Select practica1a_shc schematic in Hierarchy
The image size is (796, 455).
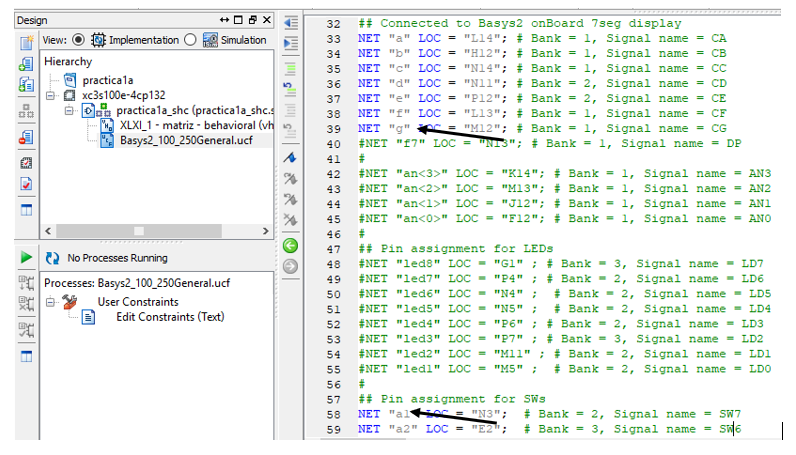click(195, 110)
